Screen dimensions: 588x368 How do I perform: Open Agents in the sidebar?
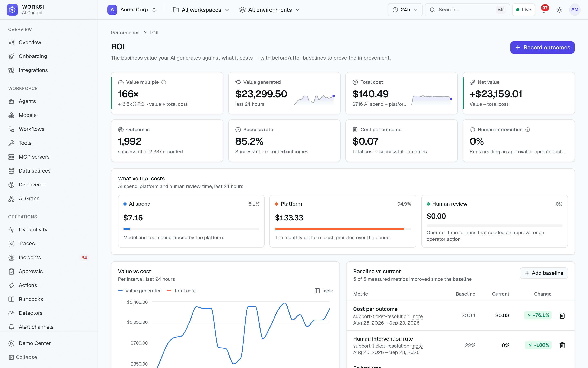[x=49, y=101]
